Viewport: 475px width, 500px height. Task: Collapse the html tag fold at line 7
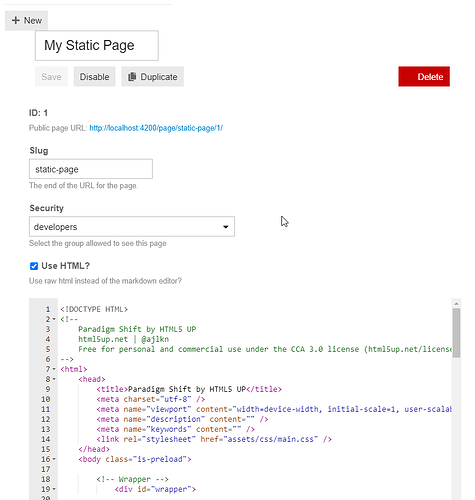pos(54,369)
